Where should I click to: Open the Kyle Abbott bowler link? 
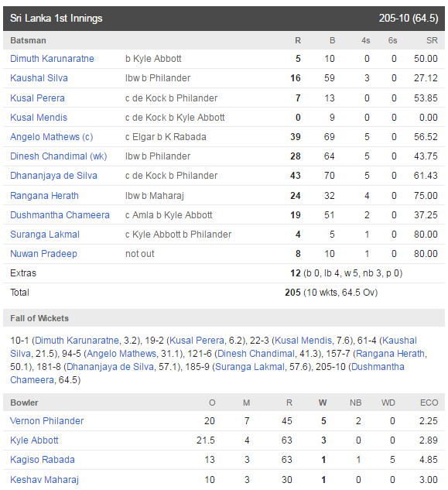(34, 440)
